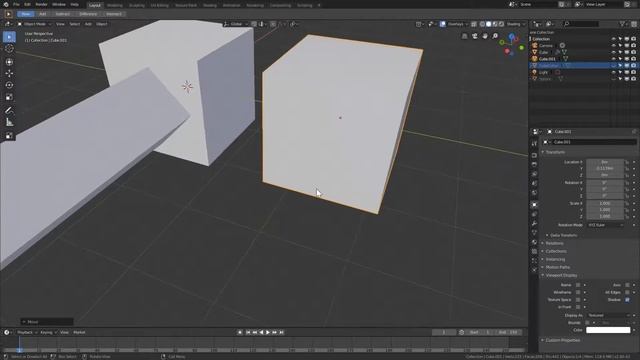
Task: Switch to LookDev viewport shading
Action: 495,24
